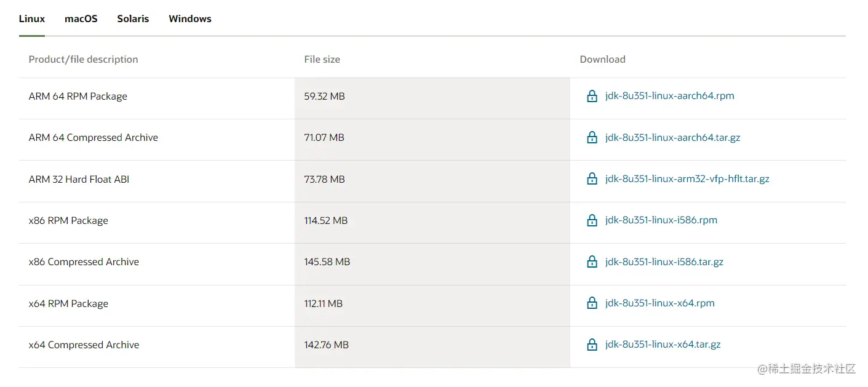This screenshot has height=387, width=868.
Task: Select the Linux tab
Action: [x=32, y=19]
